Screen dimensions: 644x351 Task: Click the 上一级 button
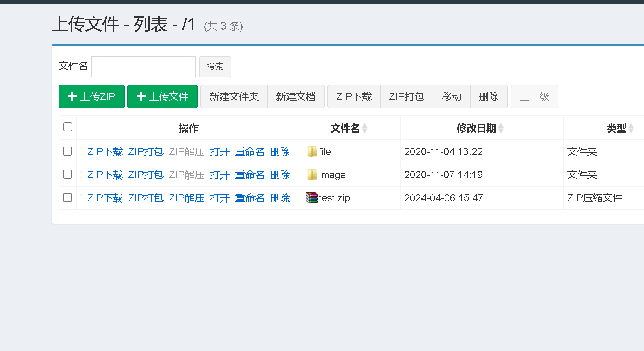tap(535, 96)
